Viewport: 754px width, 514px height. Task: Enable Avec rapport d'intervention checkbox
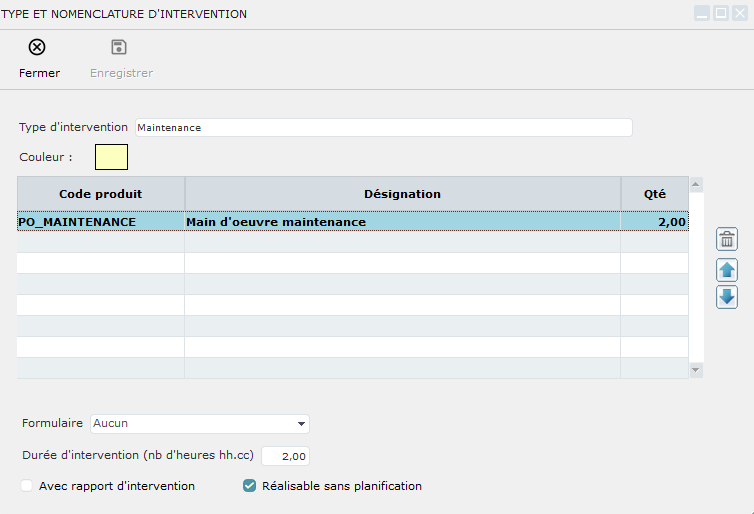pyautogui.click(x=26, y=486)
